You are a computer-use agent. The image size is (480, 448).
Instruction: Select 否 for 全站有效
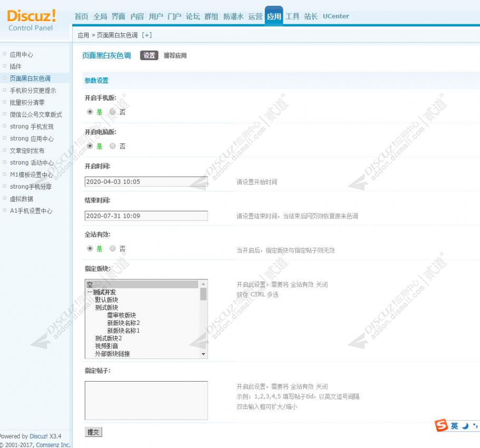113,248
